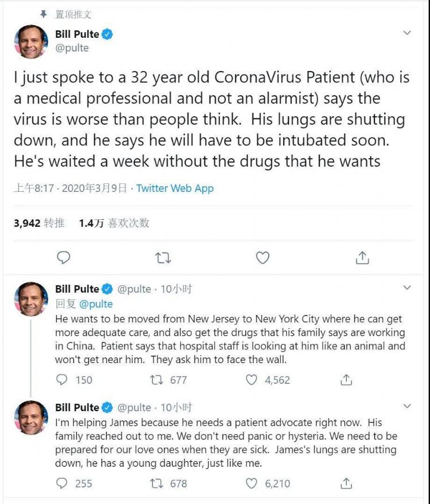
Task: Like the tweet about helping James
Action: [252, 483]
